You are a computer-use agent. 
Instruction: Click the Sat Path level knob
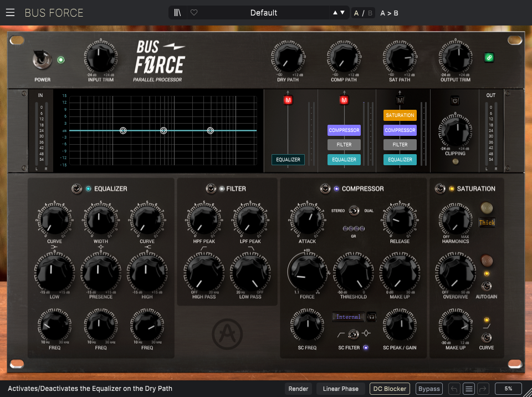tap(400, 57)
